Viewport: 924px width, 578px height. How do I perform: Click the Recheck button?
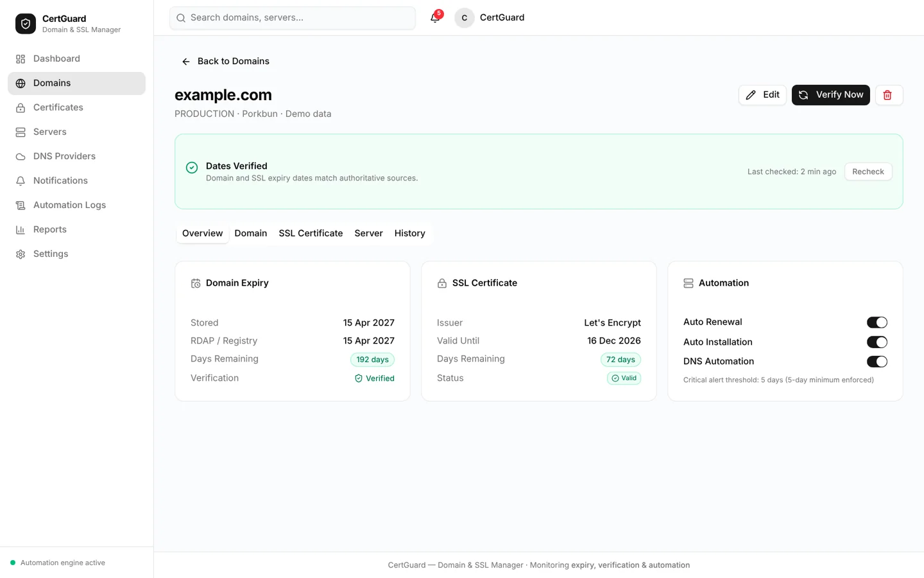tap(868, 171)
